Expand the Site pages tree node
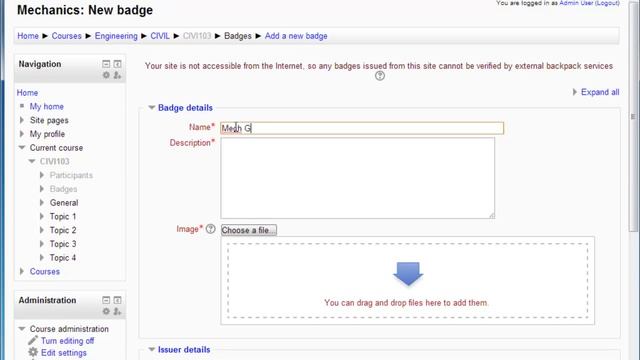This screenshot has width=640, height=360. 22,120
